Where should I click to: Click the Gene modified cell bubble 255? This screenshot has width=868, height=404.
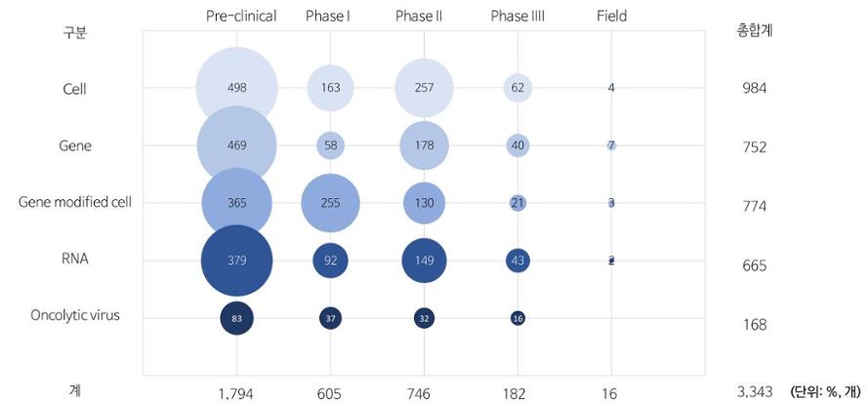330,203
